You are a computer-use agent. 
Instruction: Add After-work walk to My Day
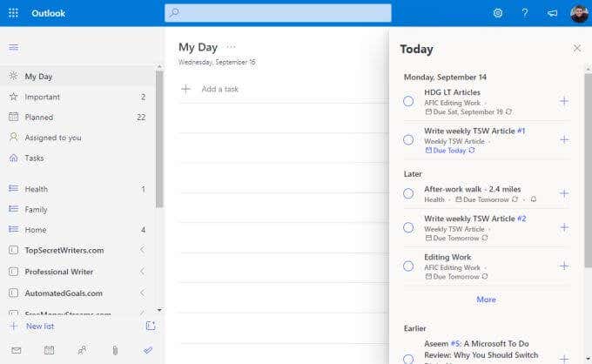[564, 193]
